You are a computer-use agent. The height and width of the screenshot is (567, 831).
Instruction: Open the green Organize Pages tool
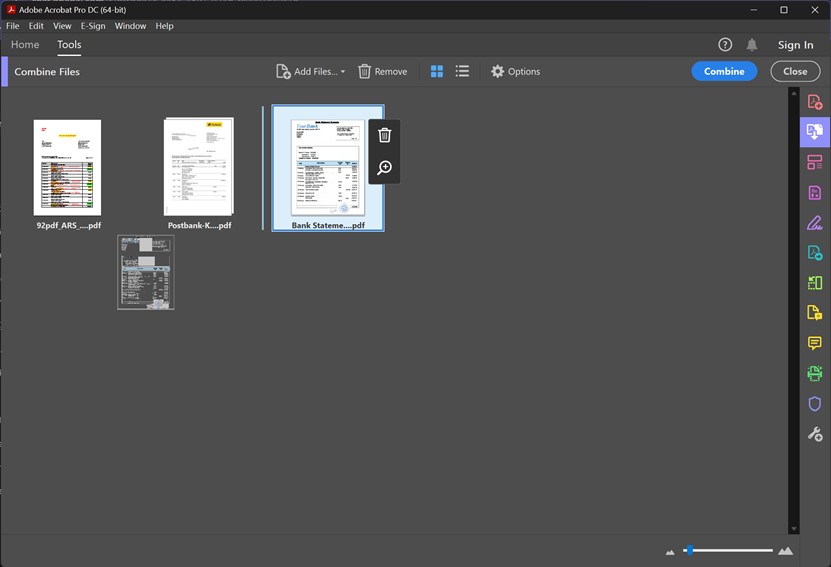tap(815, 283)
